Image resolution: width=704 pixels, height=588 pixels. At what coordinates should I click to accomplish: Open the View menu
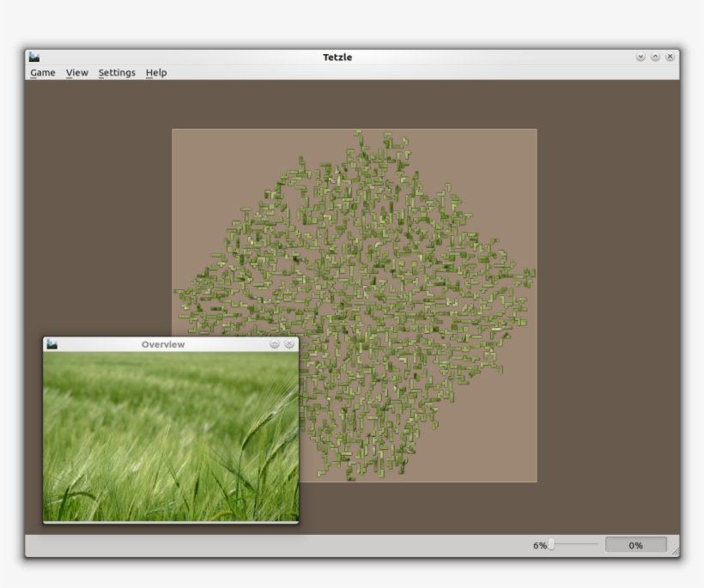click(76, 74)
